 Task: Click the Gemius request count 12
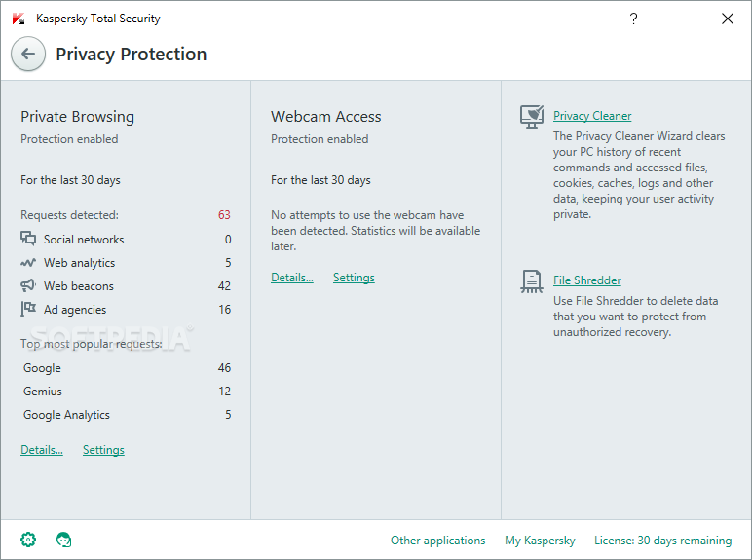224,392
